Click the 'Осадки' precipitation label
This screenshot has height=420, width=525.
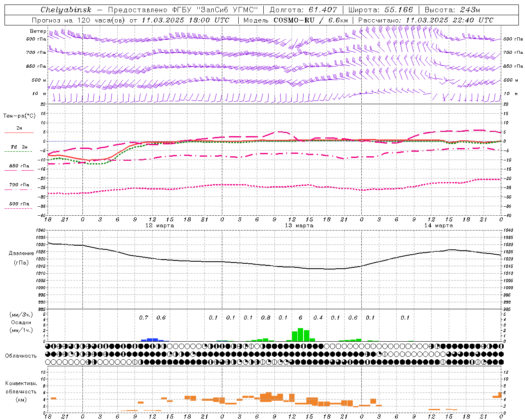21,322
